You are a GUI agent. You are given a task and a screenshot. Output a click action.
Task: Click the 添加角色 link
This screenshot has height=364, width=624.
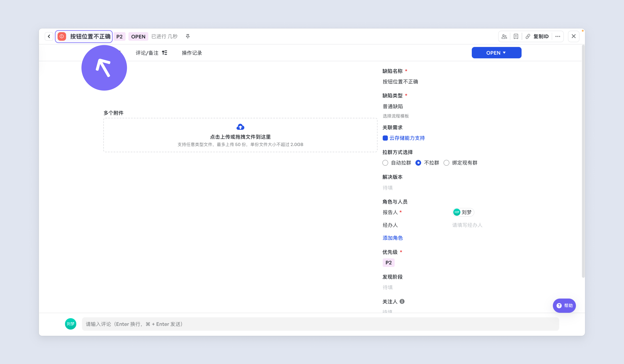coord(393,238)
